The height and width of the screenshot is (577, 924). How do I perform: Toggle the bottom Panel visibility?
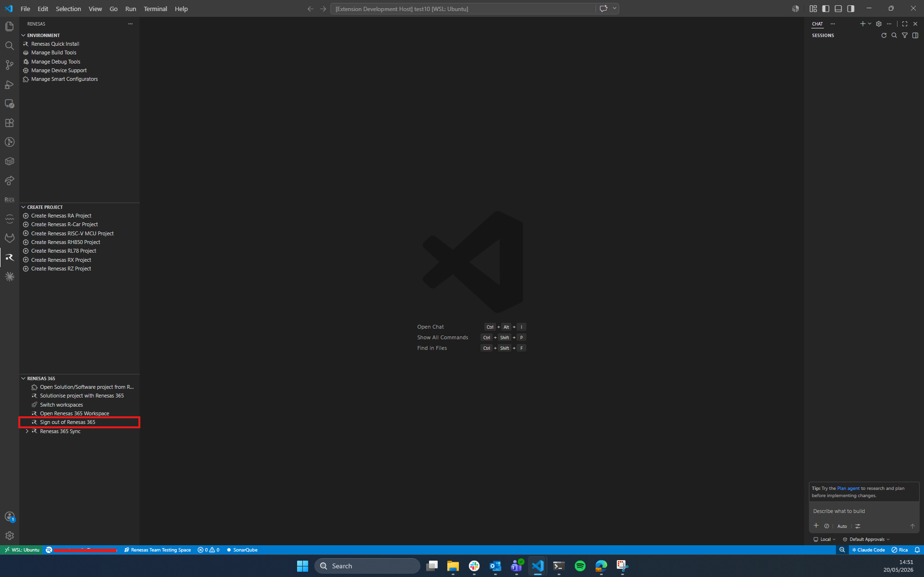click(x=838, y=9)
